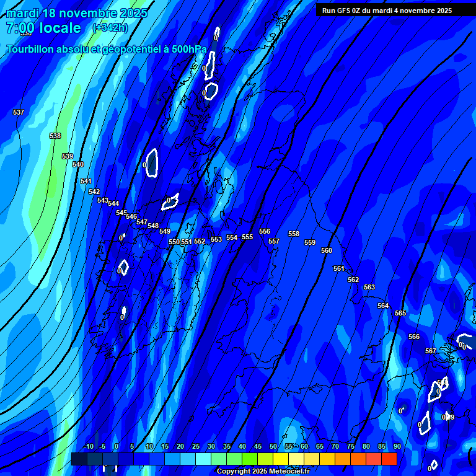Click the 537 geopotential contour label
476x476 pixels.
click(19, 112)
